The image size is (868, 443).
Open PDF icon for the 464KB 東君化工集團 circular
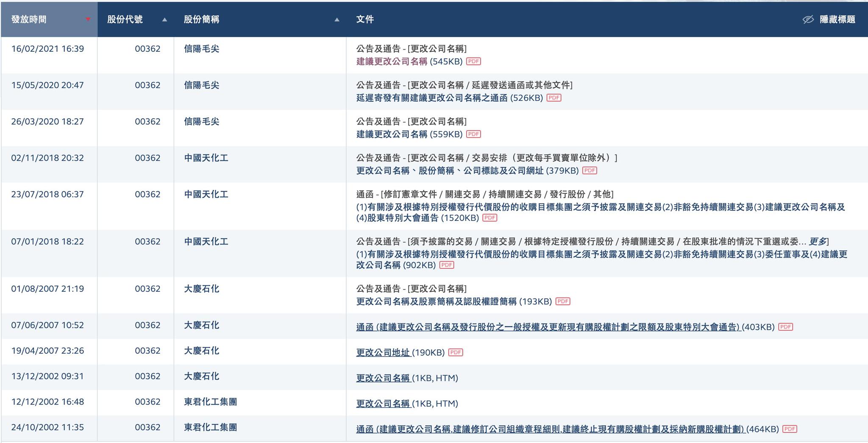[790, 428]
